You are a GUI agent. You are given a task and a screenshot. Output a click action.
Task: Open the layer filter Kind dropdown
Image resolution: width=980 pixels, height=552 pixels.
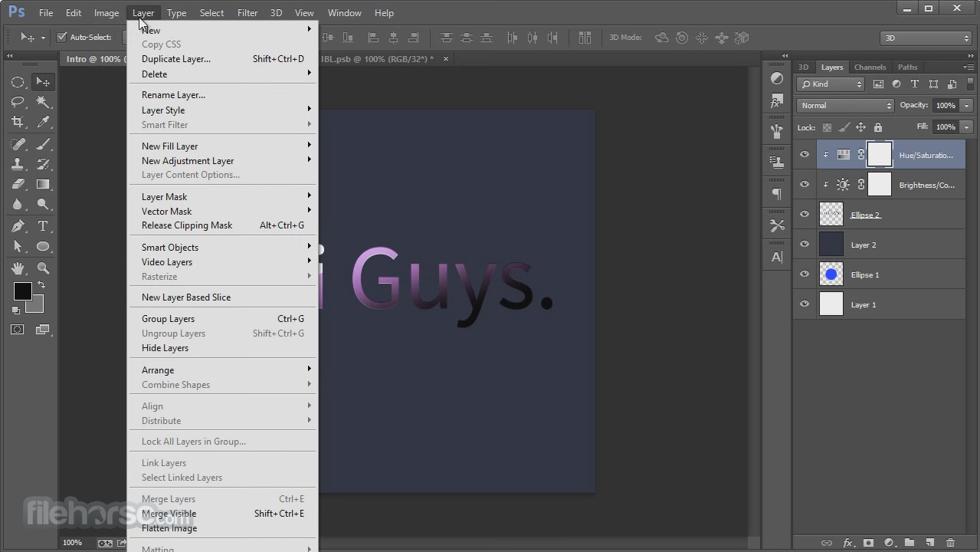pyautogui.click(x=831, y=84)
